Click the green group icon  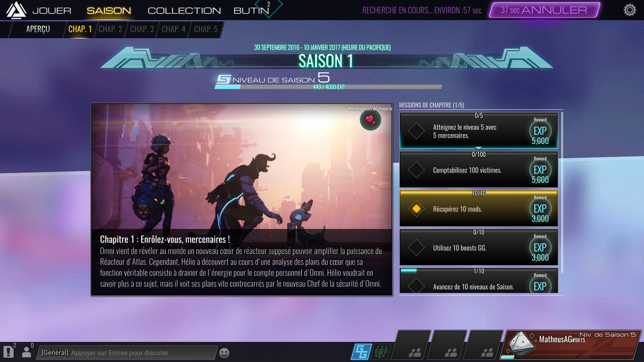click(381, 352)
